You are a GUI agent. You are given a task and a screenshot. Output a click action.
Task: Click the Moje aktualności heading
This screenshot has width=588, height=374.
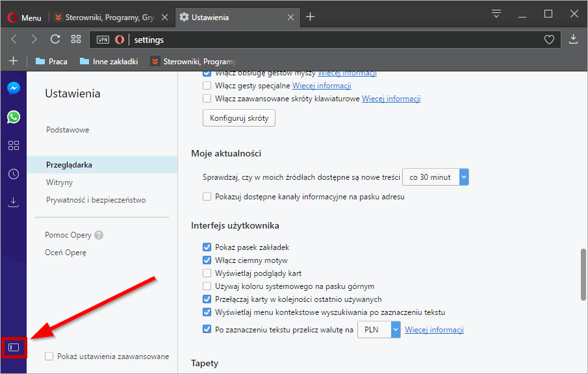coord(226,153)
